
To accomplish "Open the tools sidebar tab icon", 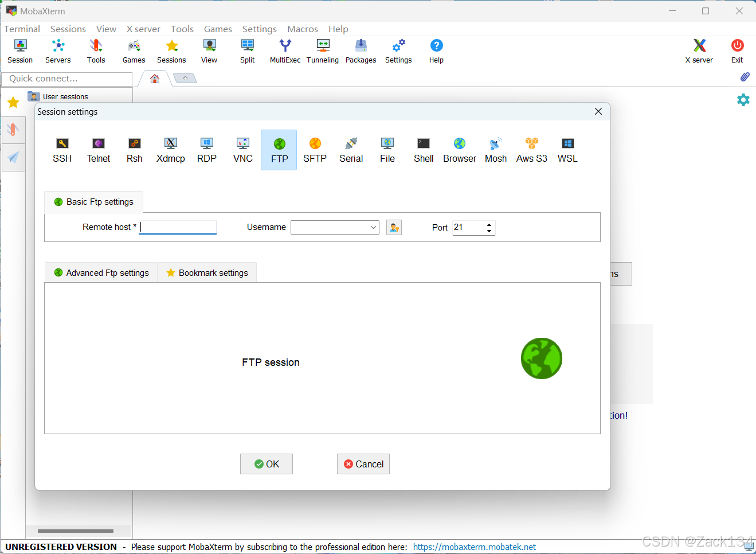I will pyautogui.click(x=13, y=130).
